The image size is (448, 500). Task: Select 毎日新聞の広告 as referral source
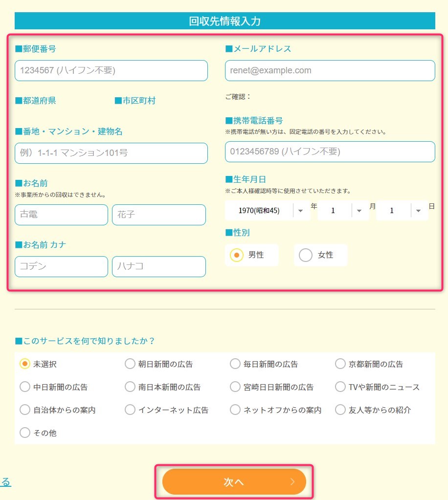[235, 364]
